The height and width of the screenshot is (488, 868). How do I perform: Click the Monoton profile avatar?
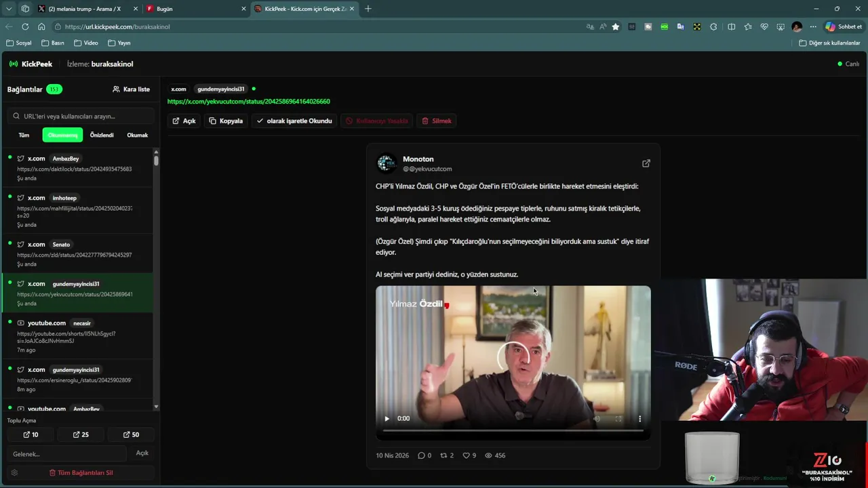(387, 163)
